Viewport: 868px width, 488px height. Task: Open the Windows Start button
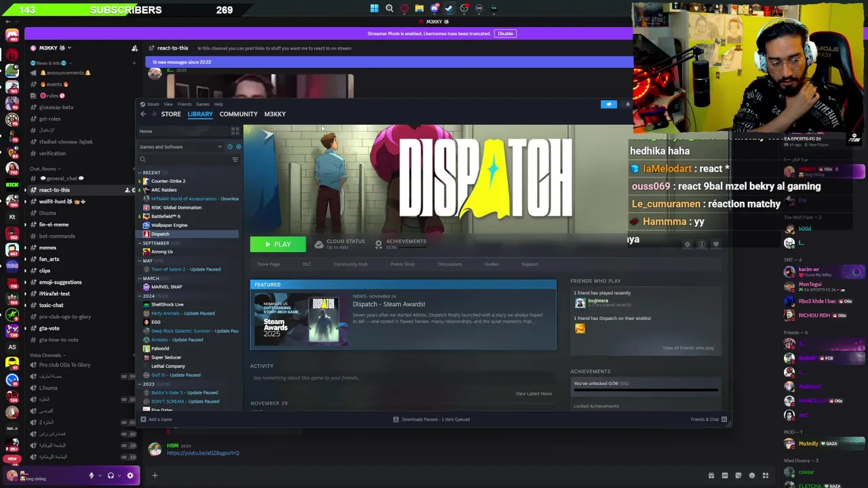pyautogui.click(x=374, y=9)
